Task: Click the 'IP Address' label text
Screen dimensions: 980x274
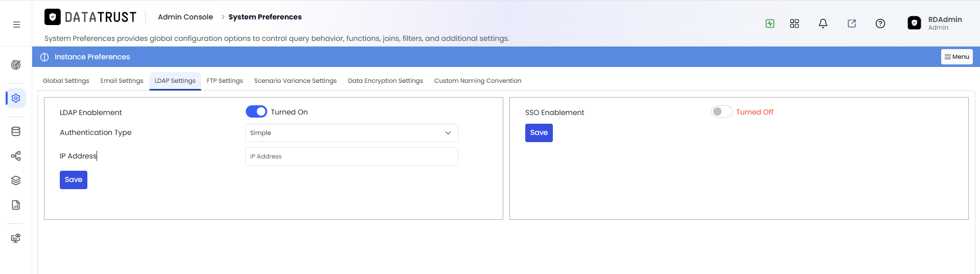Action: pyautogui.click(x=78, y=156)
